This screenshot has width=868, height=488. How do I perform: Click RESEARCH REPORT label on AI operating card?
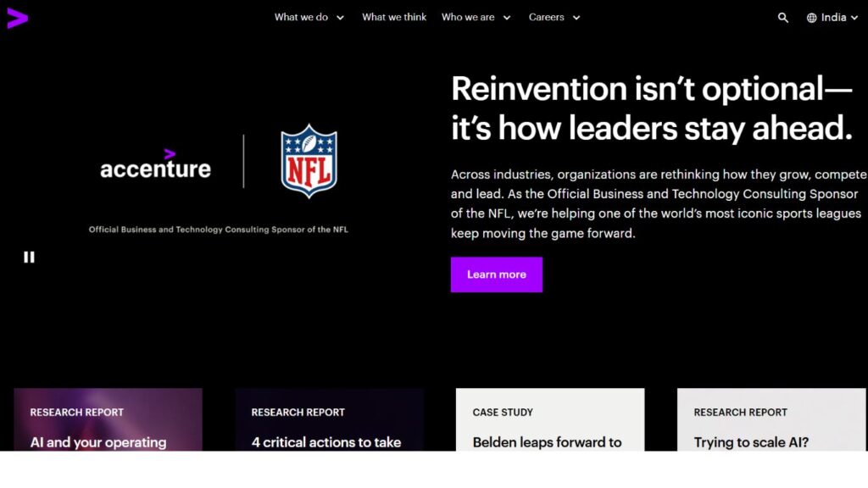tap(77, 413)
